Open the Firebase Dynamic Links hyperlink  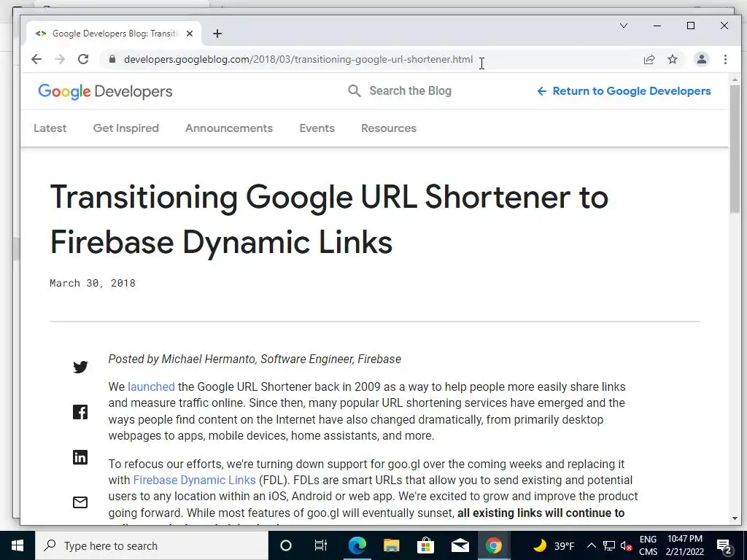point(194,480)
